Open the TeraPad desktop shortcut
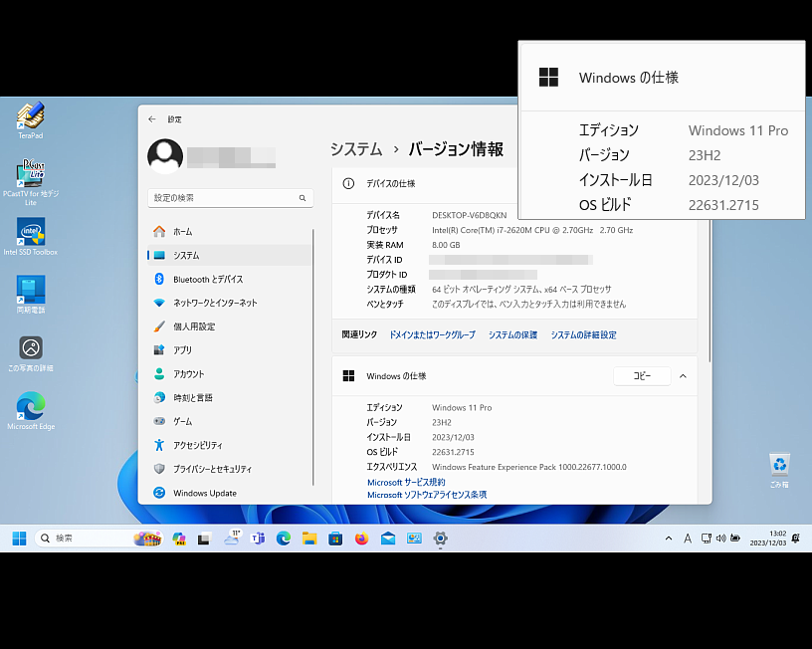 click(31, 120)
